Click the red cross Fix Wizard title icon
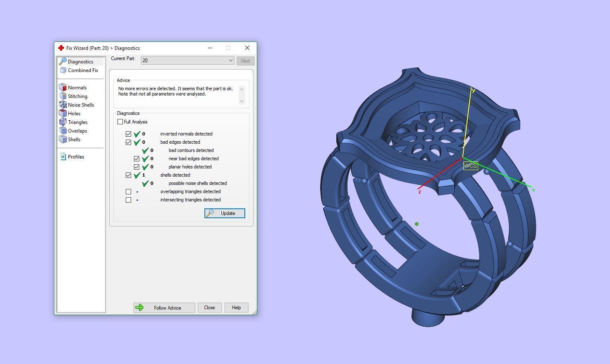The height and width of the screenshot is (364, 610). (61, 48)
